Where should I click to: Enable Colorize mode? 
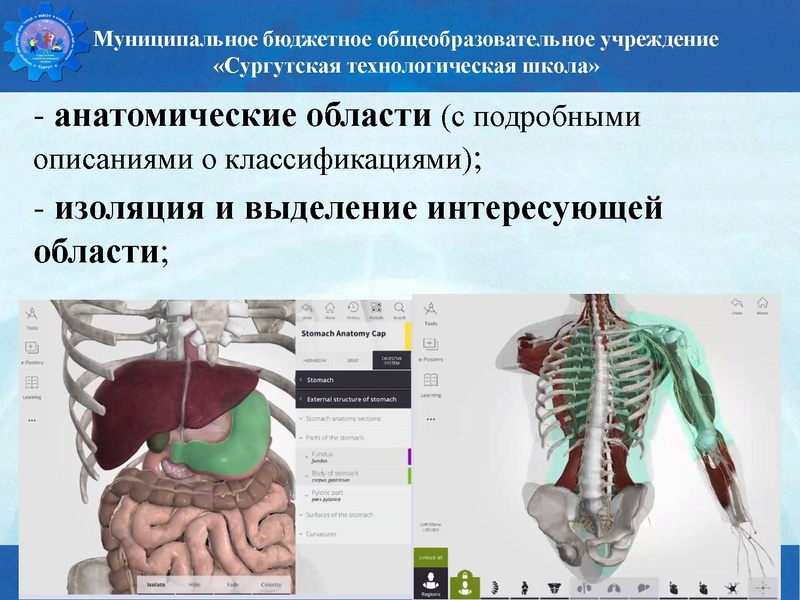pyautogui.click(x=272, y=584)
